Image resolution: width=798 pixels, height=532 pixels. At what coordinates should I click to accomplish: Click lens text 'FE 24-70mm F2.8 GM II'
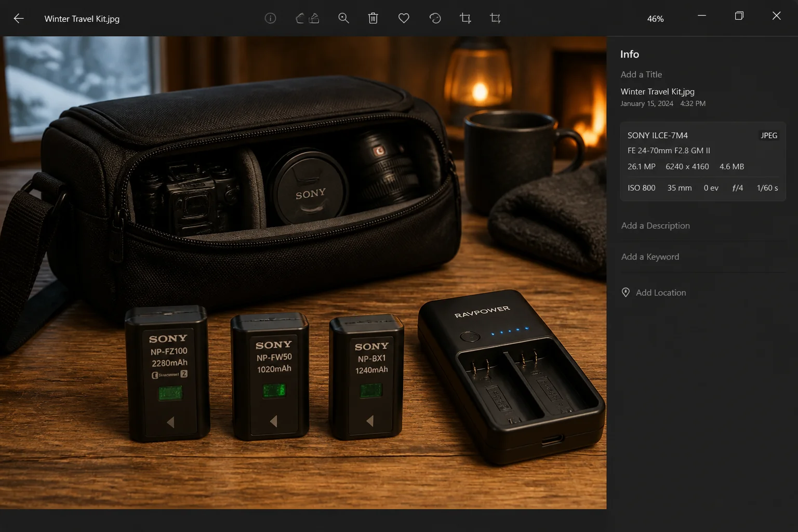pos(669,150)
